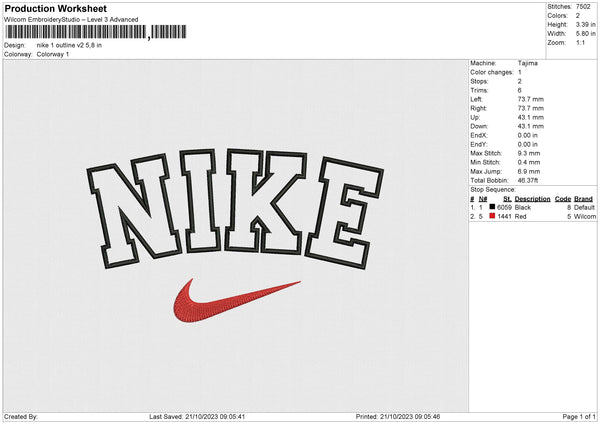
Task: Click the Zoom value 1:1
Action: (580, 42)
